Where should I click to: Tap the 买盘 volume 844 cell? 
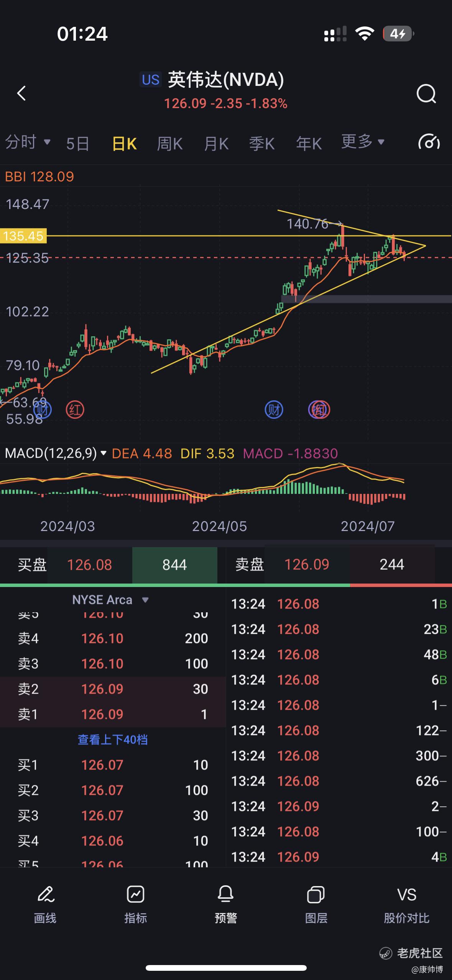(174, 565)
